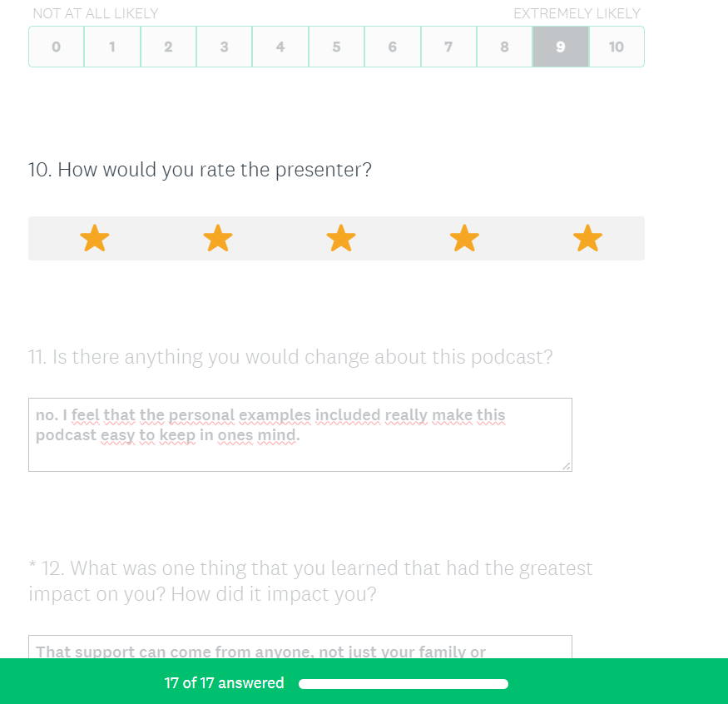The image size is (728, 704).
Task: Click the fourth presenter rating star
Action: point(464,239)
